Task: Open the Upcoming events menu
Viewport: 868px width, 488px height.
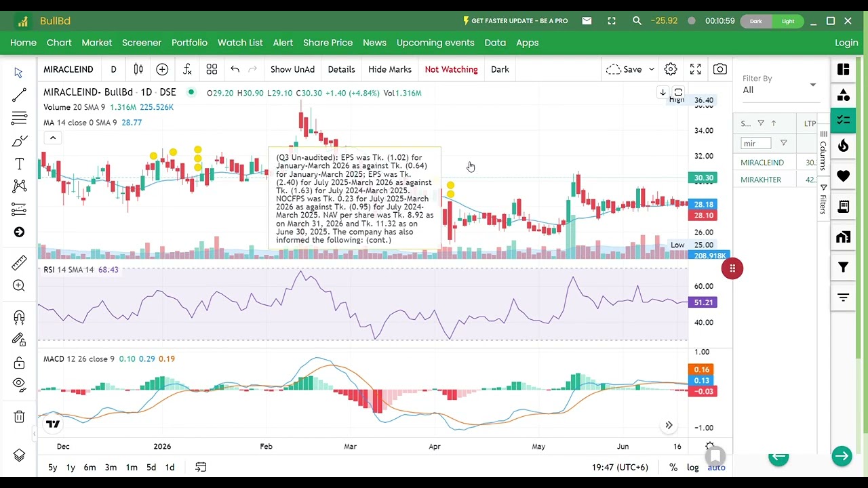Action: point(435,43)
